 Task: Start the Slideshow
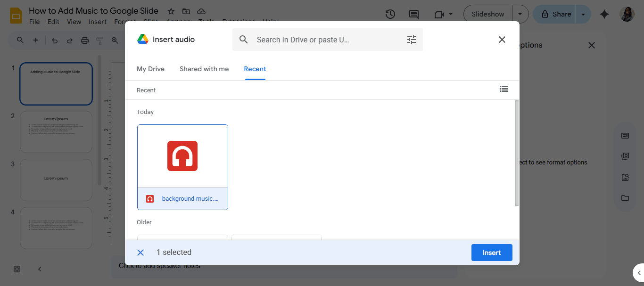488,14
